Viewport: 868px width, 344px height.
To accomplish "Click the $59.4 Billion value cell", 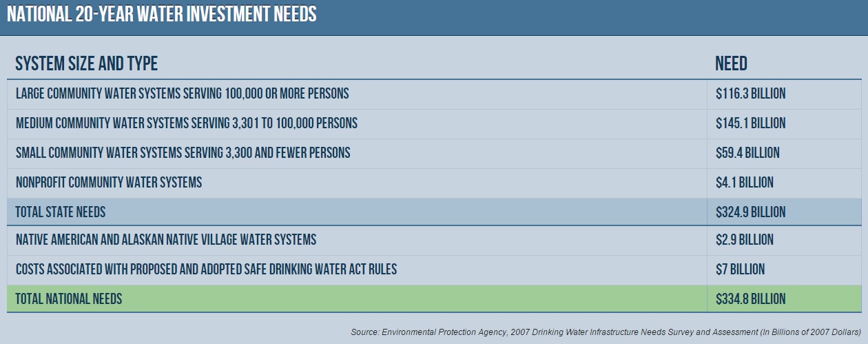I will (x=747, y=153).
